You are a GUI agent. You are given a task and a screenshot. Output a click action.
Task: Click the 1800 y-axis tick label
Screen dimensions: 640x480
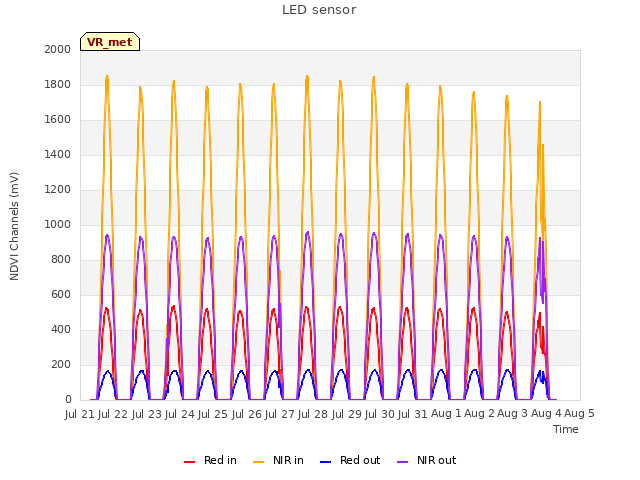58,84
